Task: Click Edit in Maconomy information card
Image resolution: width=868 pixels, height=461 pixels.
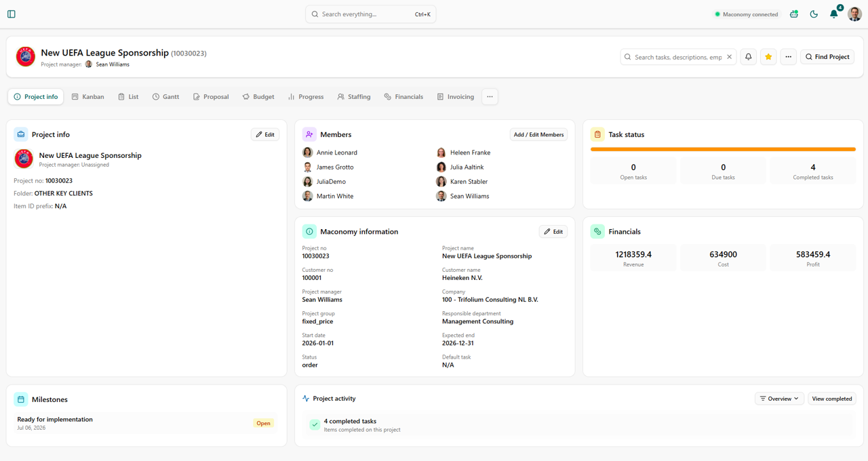Action: pos(553,232)
